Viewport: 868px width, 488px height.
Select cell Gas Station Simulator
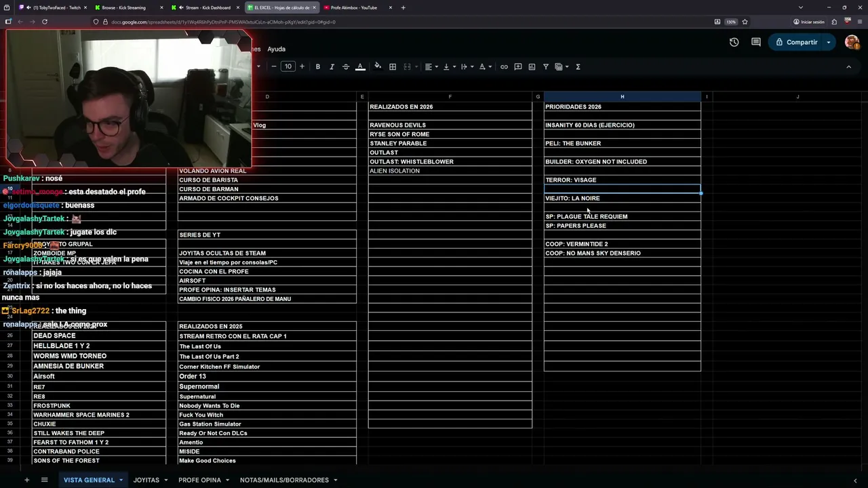[x=267, y=424]
